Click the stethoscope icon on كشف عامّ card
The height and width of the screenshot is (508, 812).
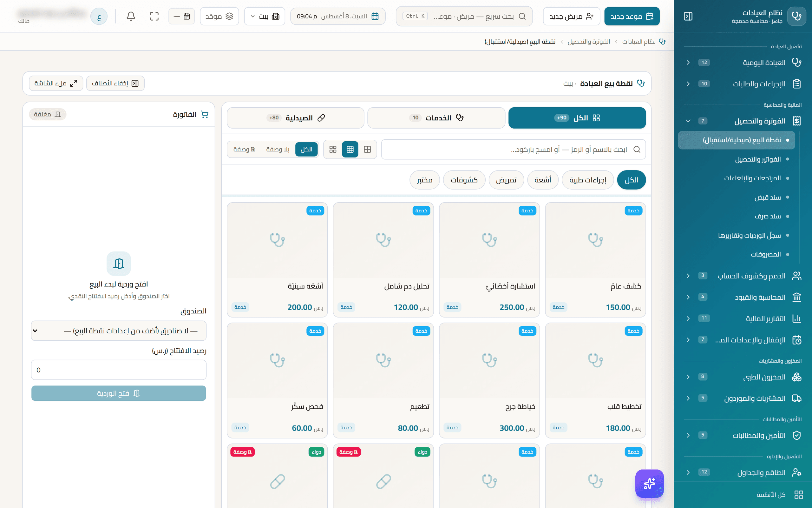(596, 240)
